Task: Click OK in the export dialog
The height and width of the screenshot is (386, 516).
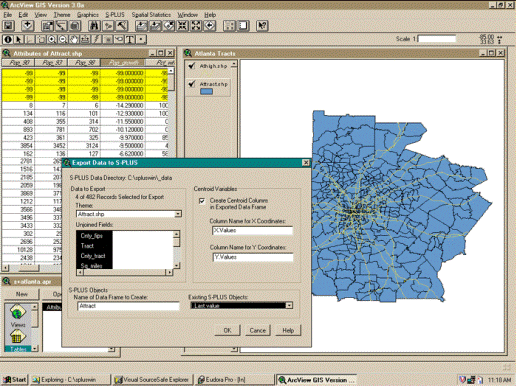Action: point(228,330)
